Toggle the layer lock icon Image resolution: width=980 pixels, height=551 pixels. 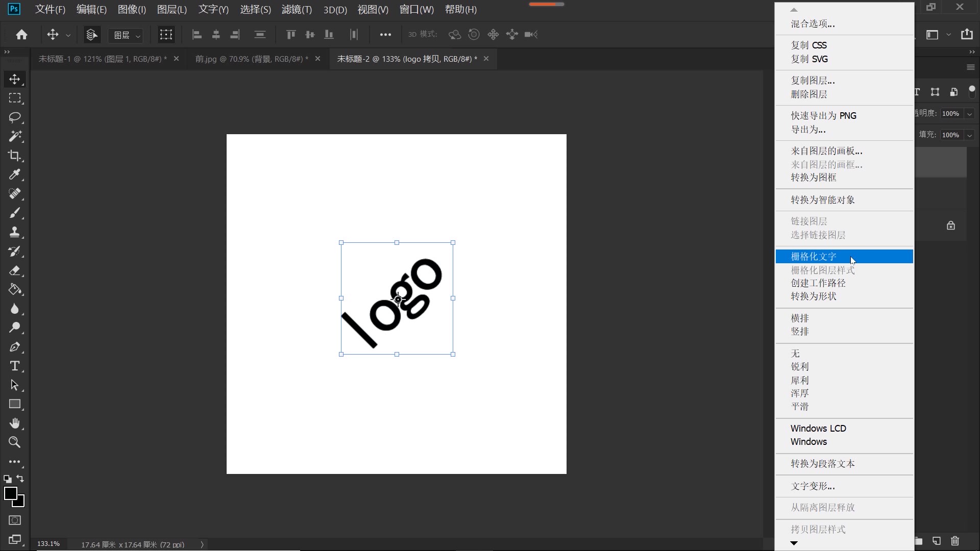[x=951, y=225]
